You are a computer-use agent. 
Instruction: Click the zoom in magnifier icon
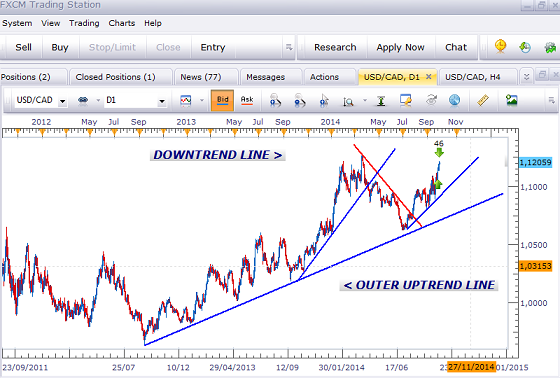pyautogui.click(x=275, y=100)
